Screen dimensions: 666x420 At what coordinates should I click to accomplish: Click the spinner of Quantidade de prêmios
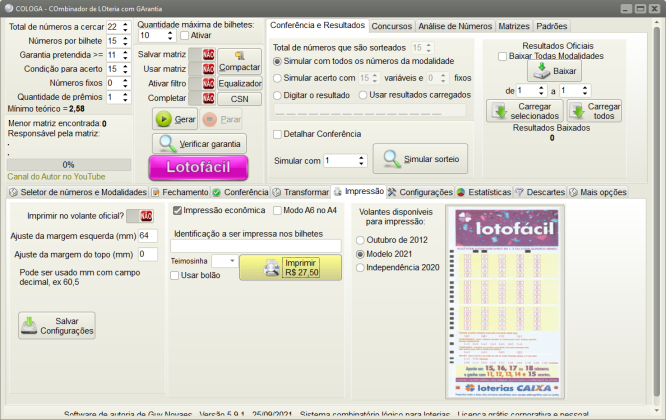tap(125, 97)
